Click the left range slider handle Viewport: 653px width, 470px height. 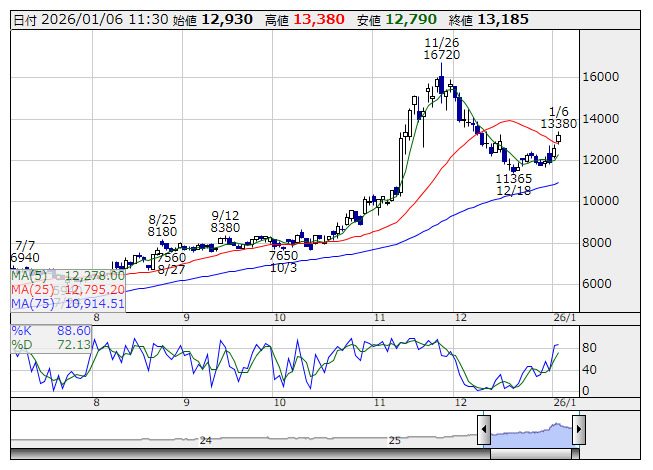(484, 431)
